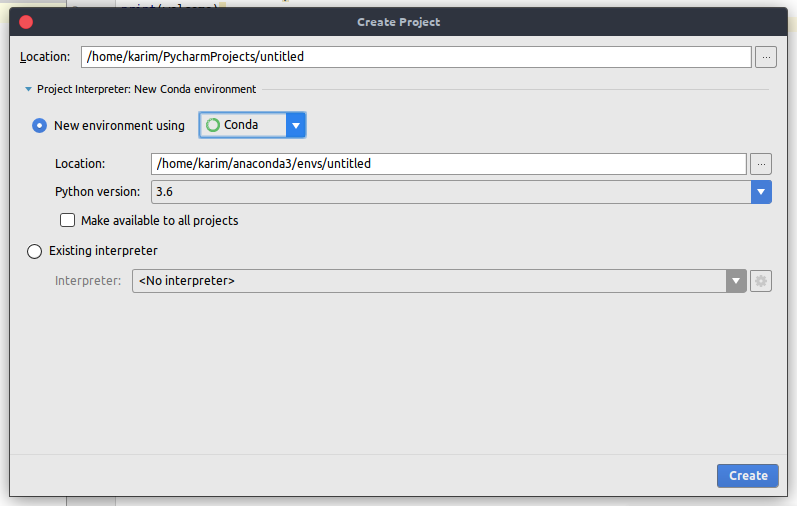The image size is (797, 506).
Task: Select New environment using radio button
Action: tap(39, 126)
